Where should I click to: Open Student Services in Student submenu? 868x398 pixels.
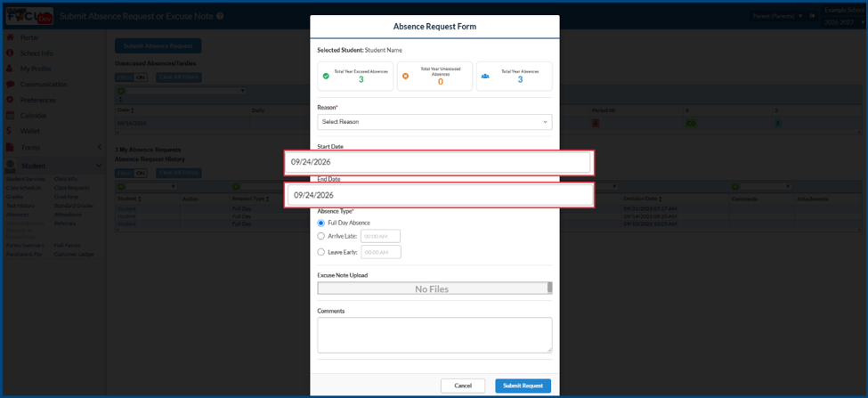pos(26,179)
